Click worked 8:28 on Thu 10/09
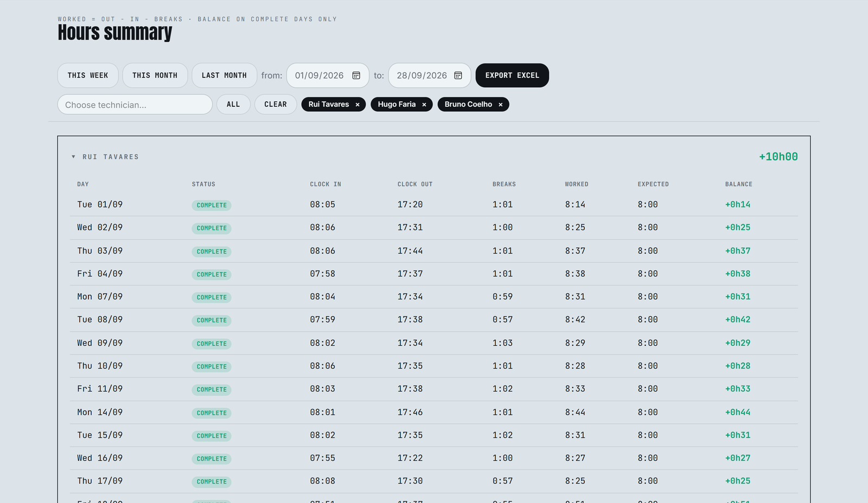 click(x=575, y=366)
